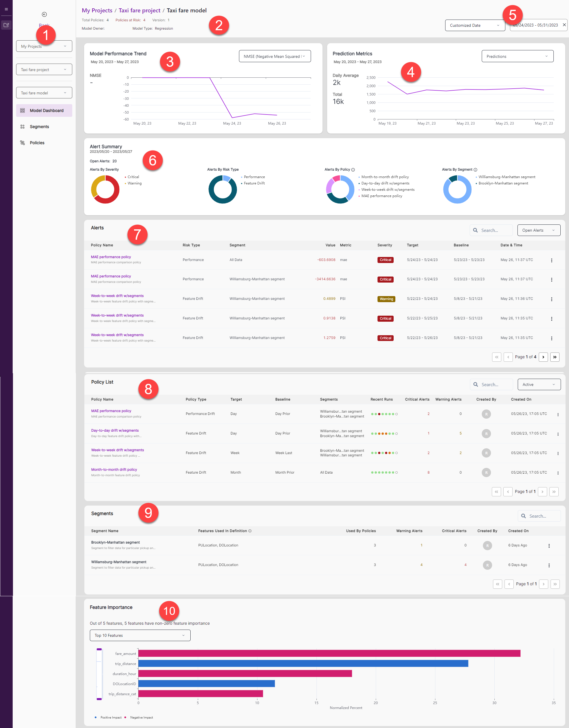Toggle Williamsburg-Manhattan segment legend item
This screenshot has width=569, height=728.
point(505,177)
